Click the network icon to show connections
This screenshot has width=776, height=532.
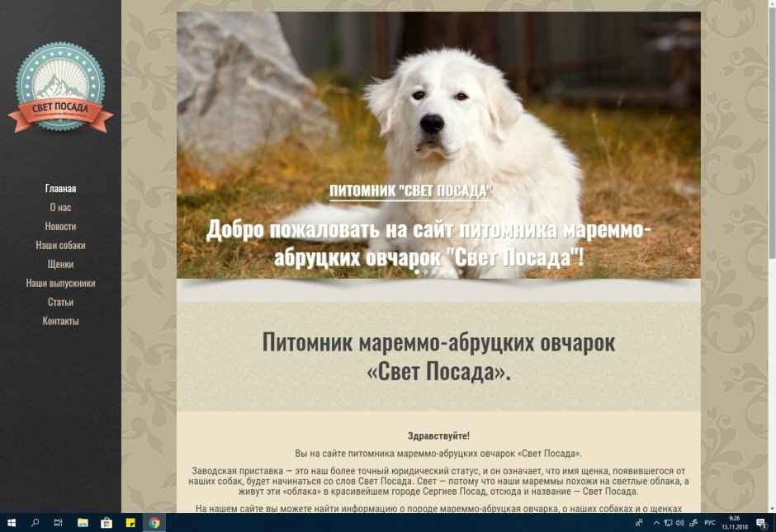[668, 522]
